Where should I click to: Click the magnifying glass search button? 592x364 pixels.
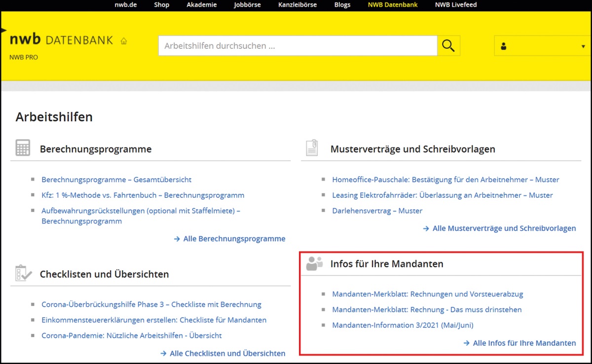click(x=448, y=46)
